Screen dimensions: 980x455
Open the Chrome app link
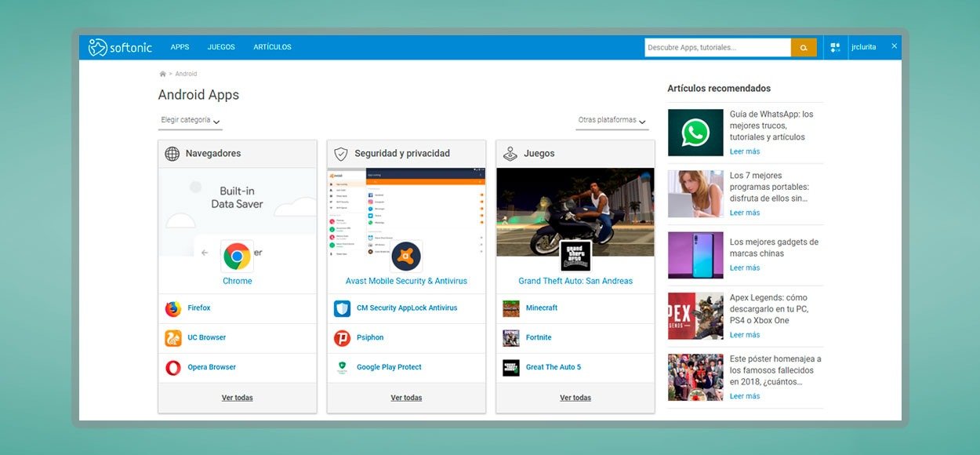[x=238, y=281]
